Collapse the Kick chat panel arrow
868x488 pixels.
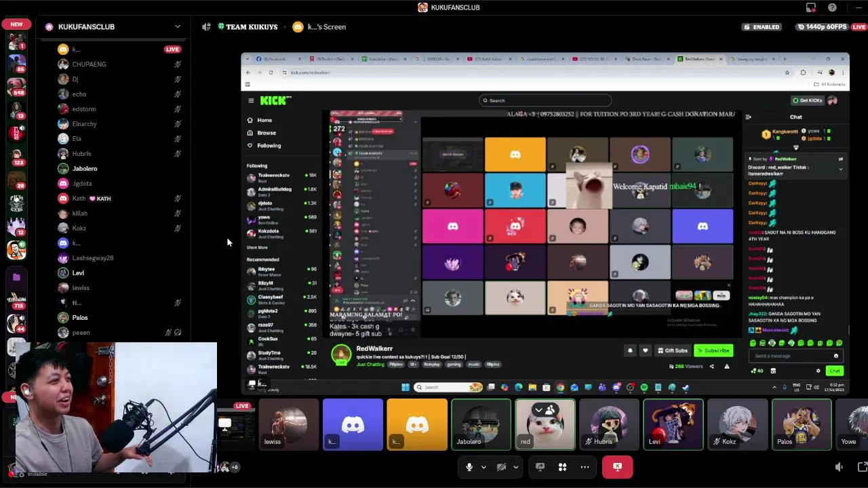pos(748,117)
